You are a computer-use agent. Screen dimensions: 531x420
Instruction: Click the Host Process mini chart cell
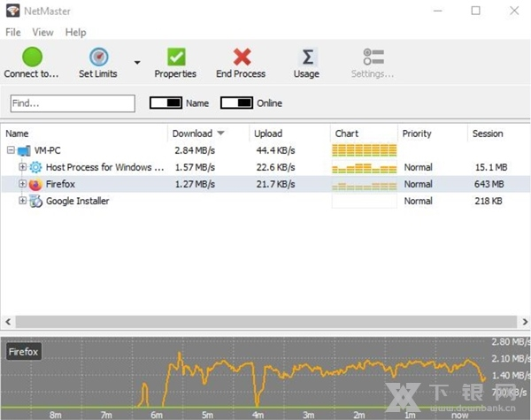[365, 167]
